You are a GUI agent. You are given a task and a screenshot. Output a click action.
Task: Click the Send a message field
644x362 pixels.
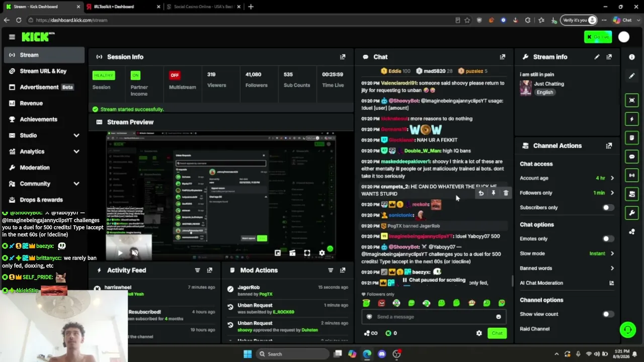click(434, 317)
